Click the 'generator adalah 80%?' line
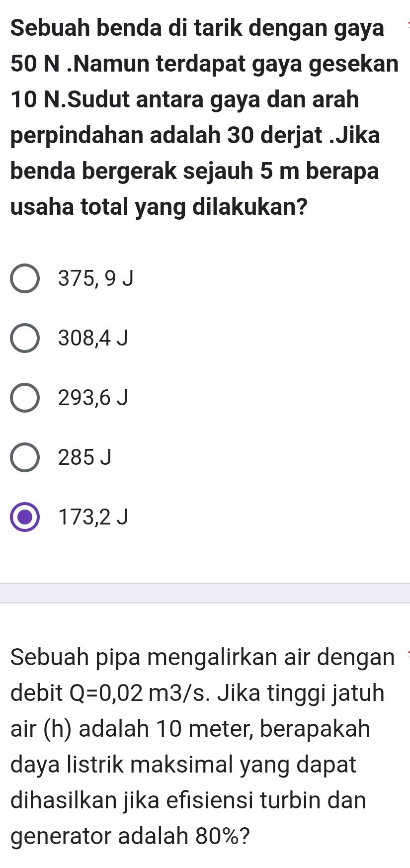The width and height of the screenshot is (410, 868). coord(130,836)
